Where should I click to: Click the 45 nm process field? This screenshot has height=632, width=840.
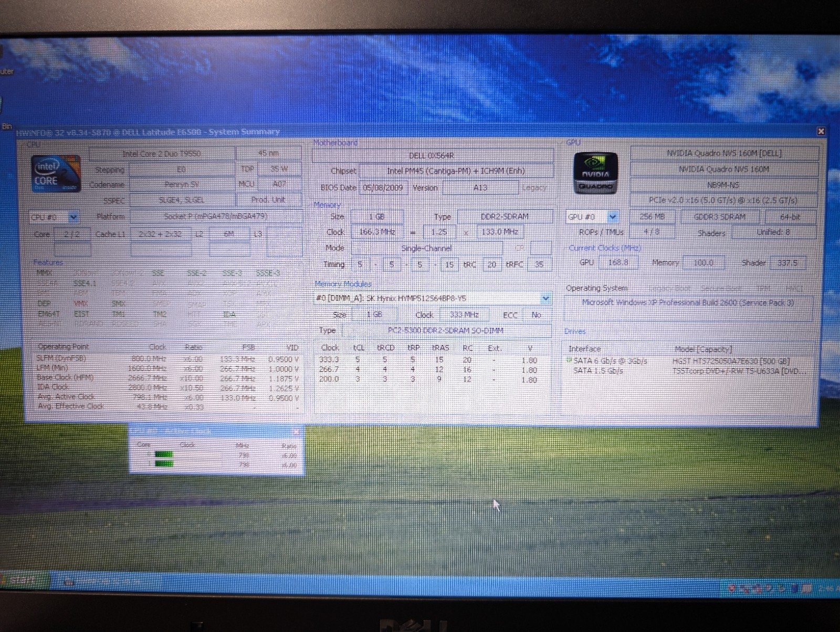[x=269, y=153]
